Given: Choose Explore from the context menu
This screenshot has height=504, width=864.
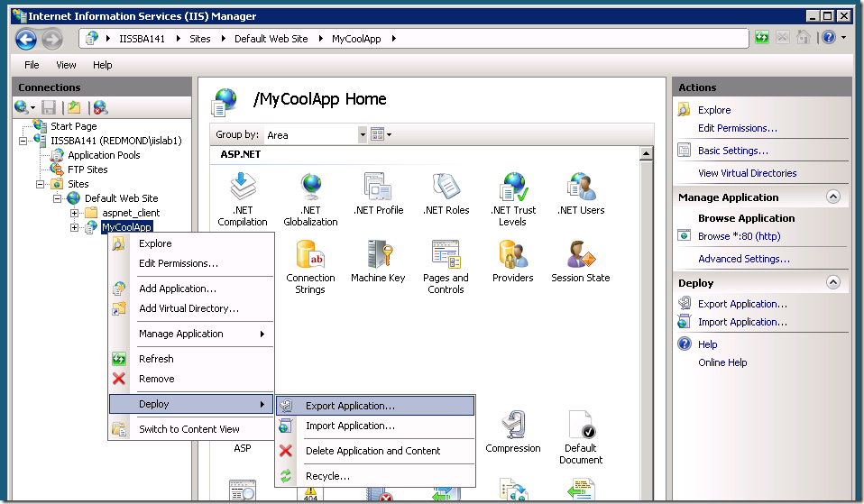Looking at the screenshot, I should point(191,243).
